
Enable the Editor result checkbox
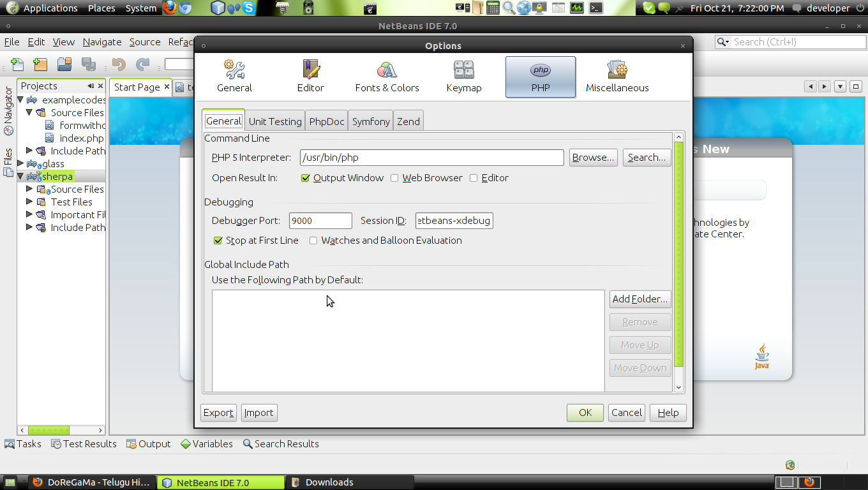coord(474,178)
